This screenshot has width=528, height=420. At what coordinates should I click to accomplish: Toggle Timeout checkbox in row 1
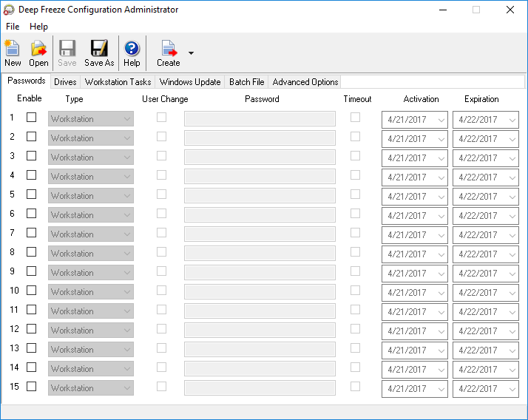[x=355, y=118]
